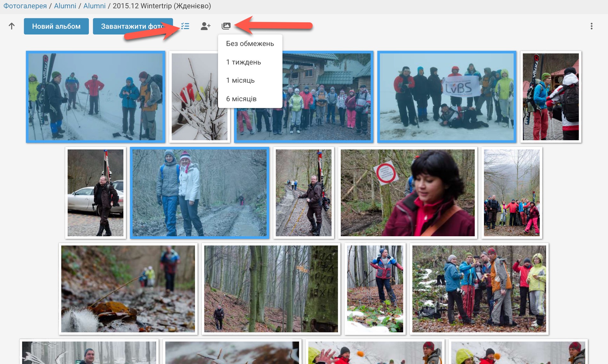Click the Новий альбом button
Screen dimensions: 608x364
coord(56,26)
